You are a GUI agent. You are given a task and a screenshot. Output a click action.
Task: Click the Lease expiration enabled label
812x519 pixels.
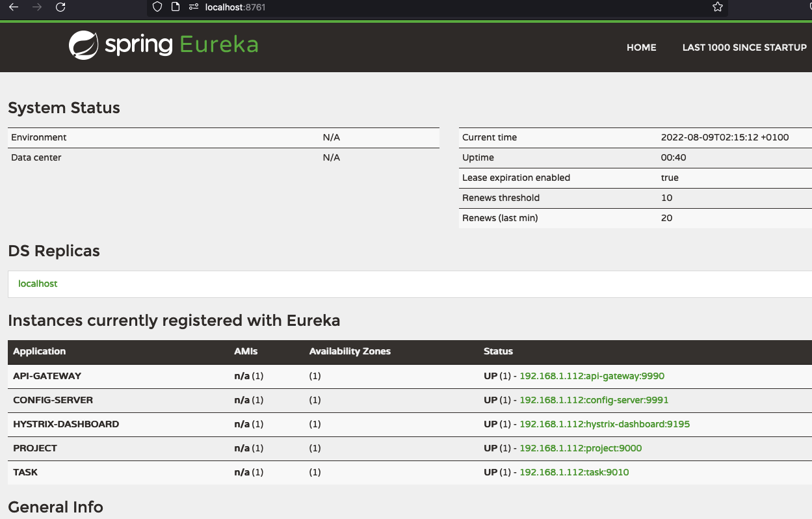click(516, 178)
